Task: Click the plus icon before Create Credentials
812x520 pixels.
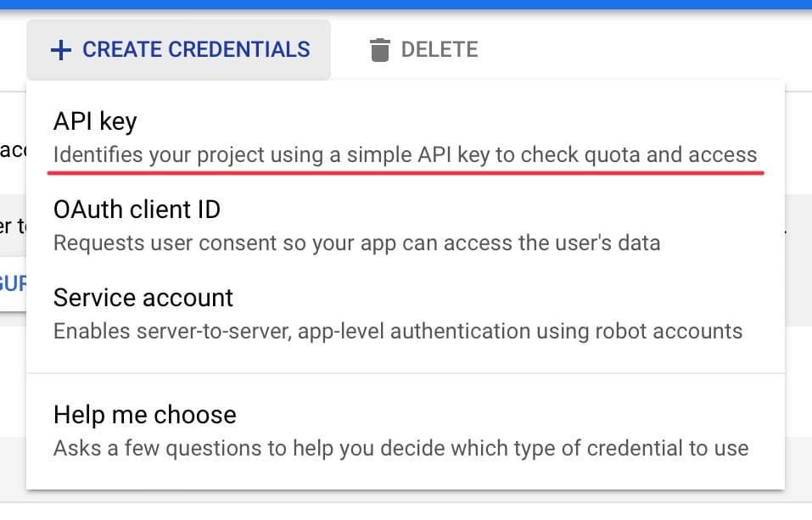Action: (60, 50)
